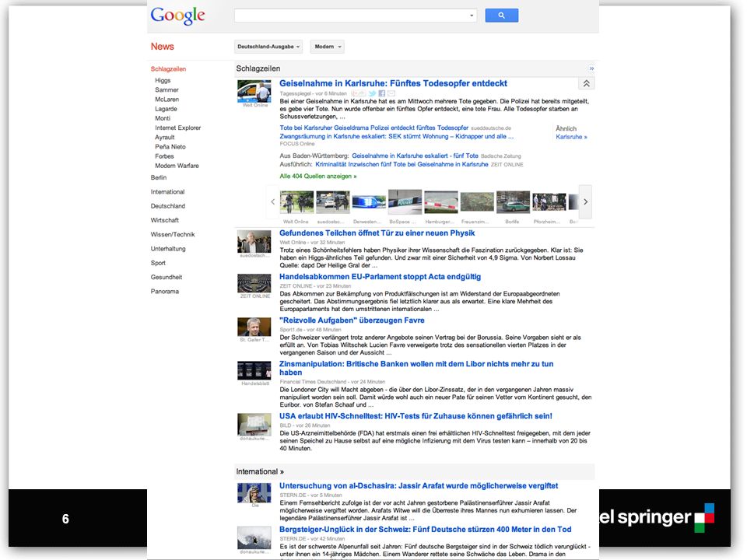Select the Modern Warfare topic in sidebar
Screen dimensions: 747x560
pyautogui.click(x=177, y=166)
